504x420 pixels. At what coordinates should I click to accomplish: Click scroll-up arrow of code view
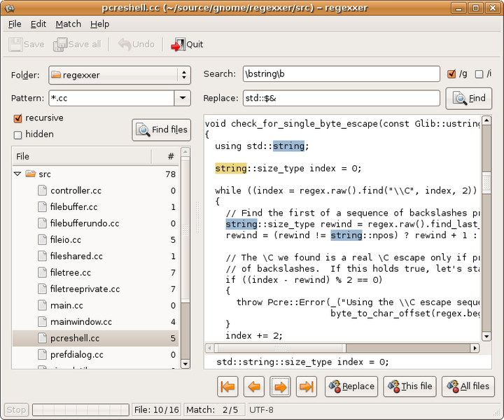(486, 120)
